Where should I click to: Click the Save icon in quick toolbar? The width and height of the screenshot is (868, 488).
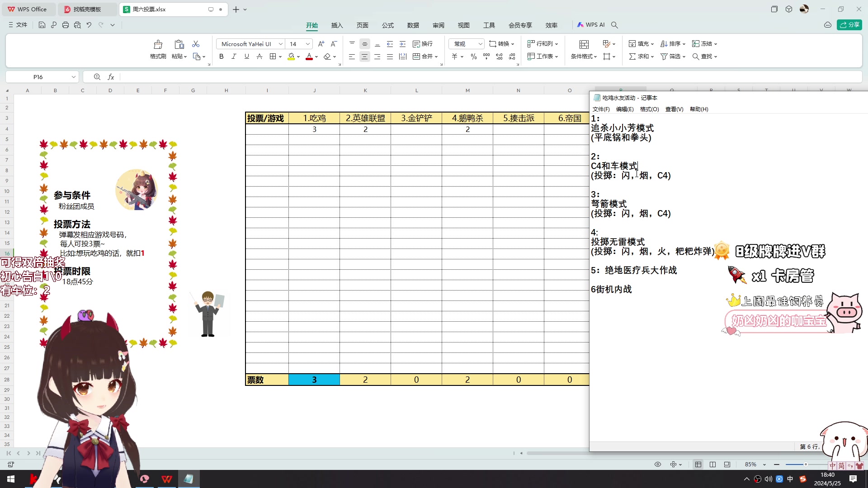tap(42, 25)
